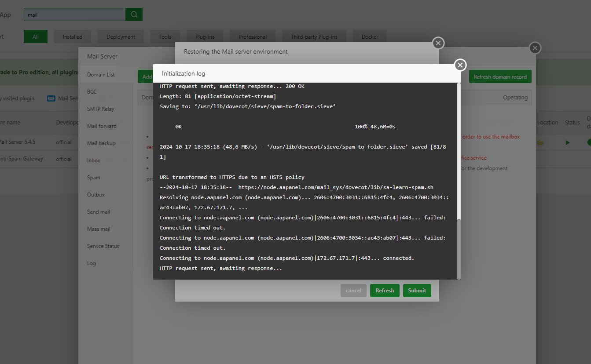Image resolution: width=591 pixels, height=364 pixels.
Task: Click the "172.67.171.7 ... connected" log line
Action: pyautogui.click(x=287, y=258)
